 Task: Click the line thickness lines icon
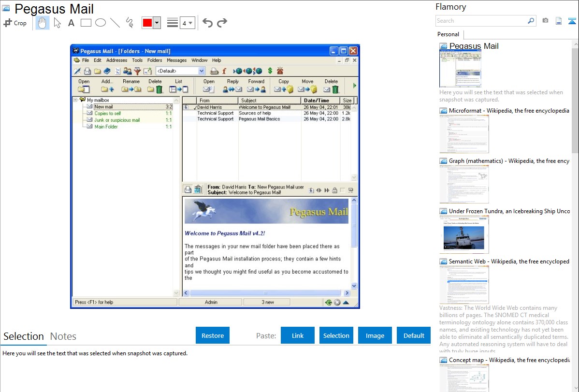[172, 23]
